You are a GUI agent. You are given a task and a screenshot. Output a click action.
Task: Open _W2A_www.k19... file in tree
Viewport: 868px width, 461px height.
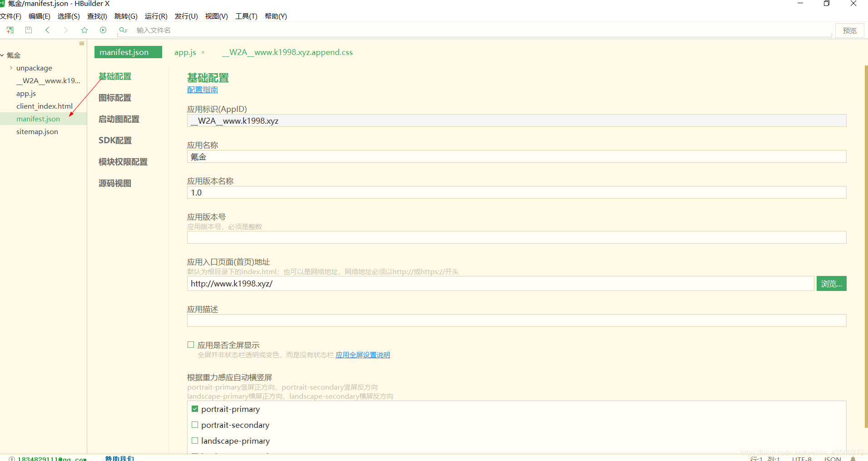coord(48,81)
